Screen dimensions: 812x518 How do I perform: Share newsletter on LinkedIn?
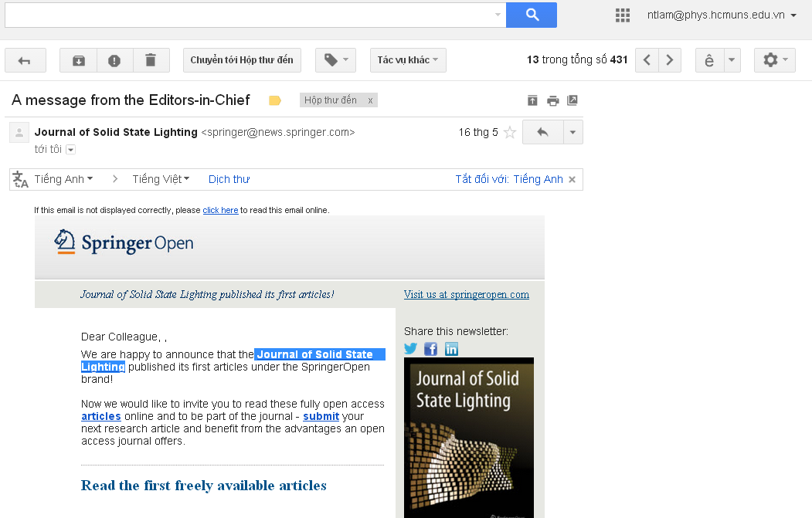coord(451,349)
